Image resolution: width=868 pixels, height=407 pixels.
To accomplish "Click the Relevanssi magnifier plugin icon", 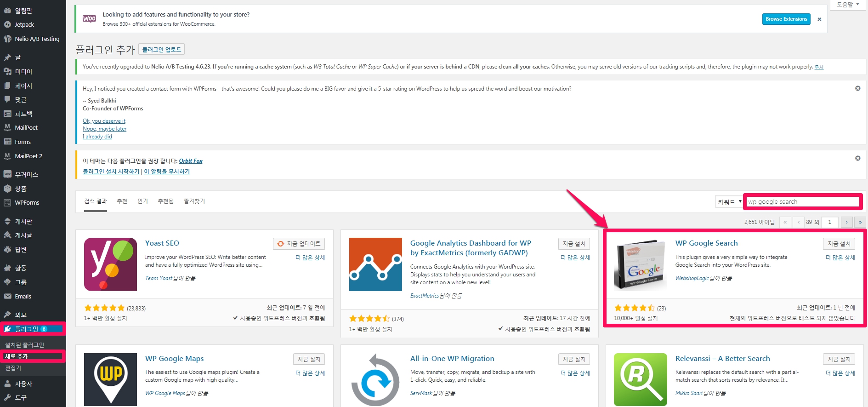I will pos(640,379).
